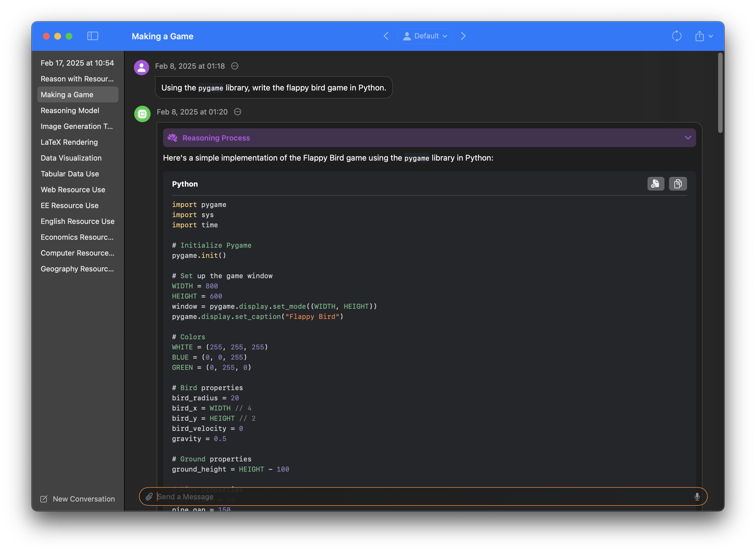Click the Making a Game window title
756x553 pixels.
(162, 36)
